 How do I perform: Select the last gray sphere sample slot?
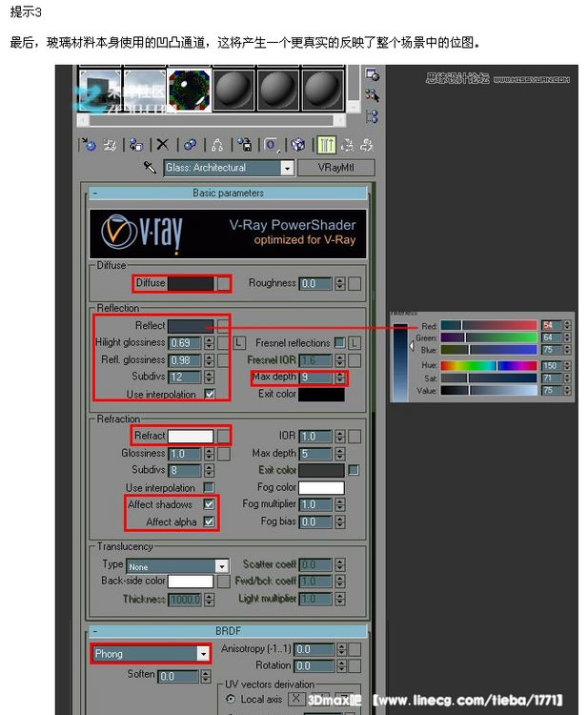click(323, 90)
